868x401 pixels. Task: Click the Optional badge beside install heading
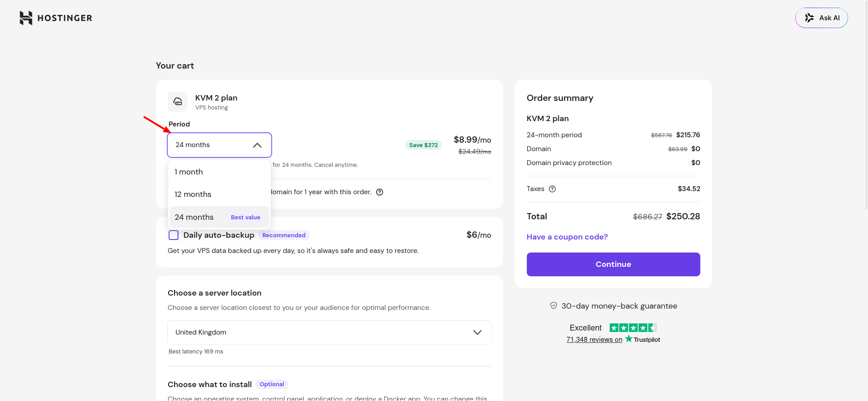(272, 384)
